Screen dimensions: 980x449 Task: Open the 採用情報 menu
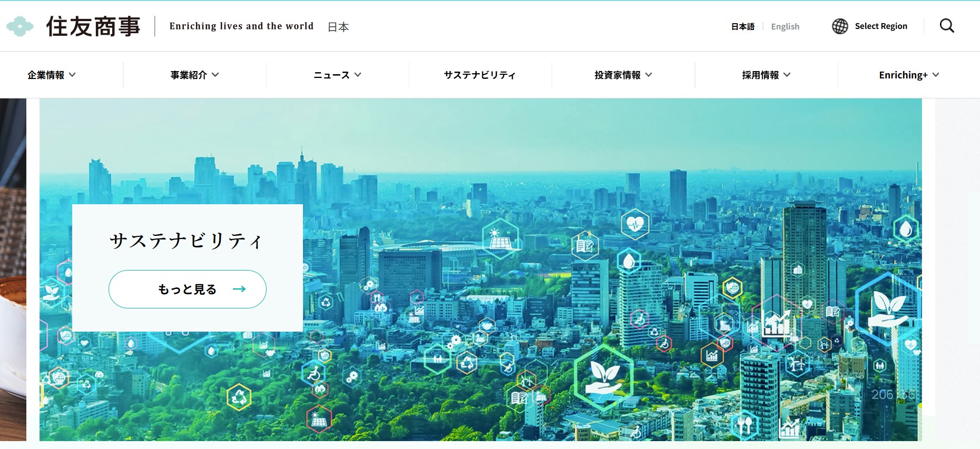click(766, 75)
